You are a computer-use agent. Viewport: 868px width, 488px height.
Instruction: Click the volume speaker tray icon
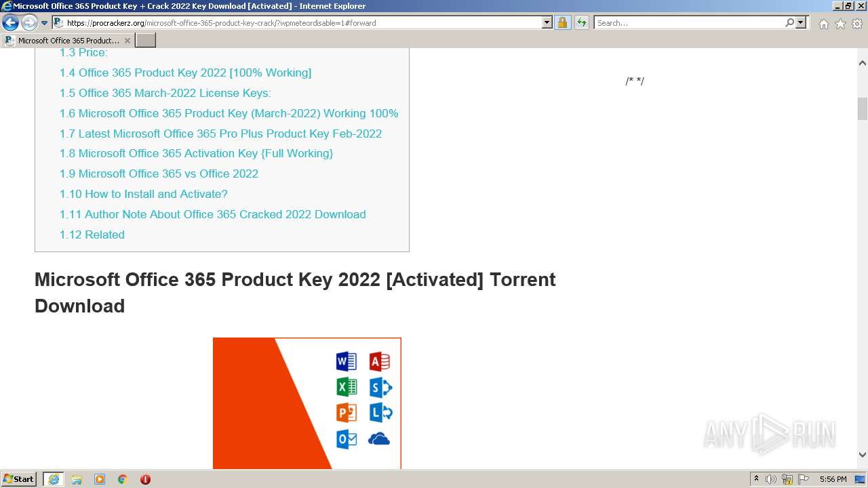771,479
